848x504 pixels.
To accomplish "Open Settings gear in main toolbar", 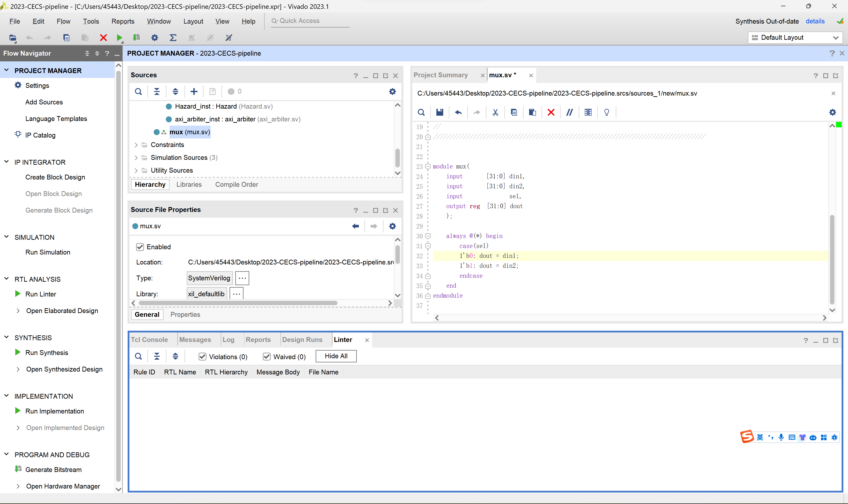I will point(155,38).
